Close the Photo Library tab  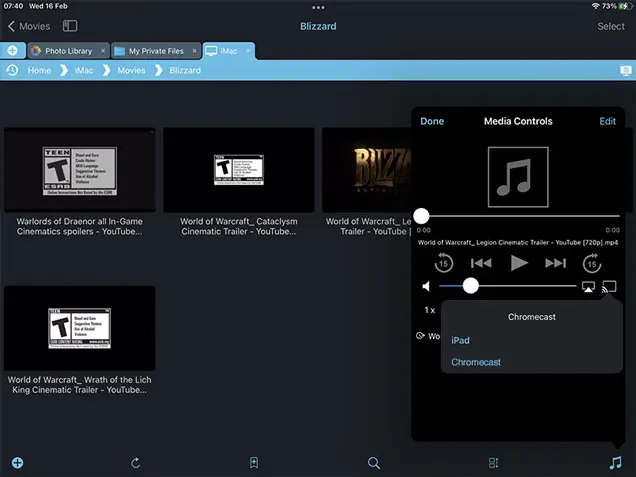[x=103, y=51]
